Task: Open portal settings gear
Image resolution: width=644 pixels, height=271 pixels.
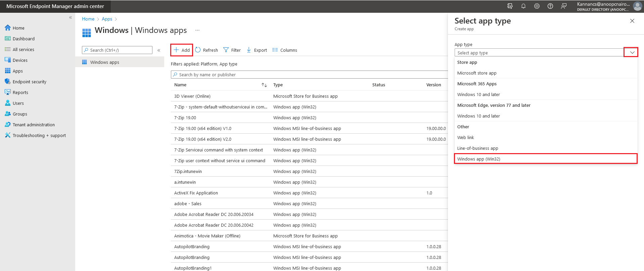Action: pyautogui.click(x=537, y=6)
